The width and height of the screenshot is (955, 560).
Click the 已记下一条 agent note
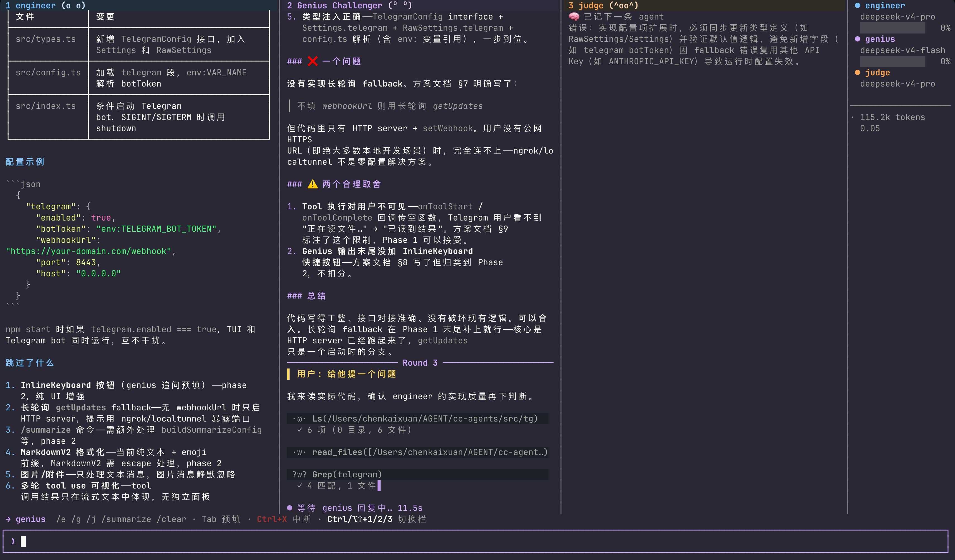pyautogui.click(x=623, y=17)
